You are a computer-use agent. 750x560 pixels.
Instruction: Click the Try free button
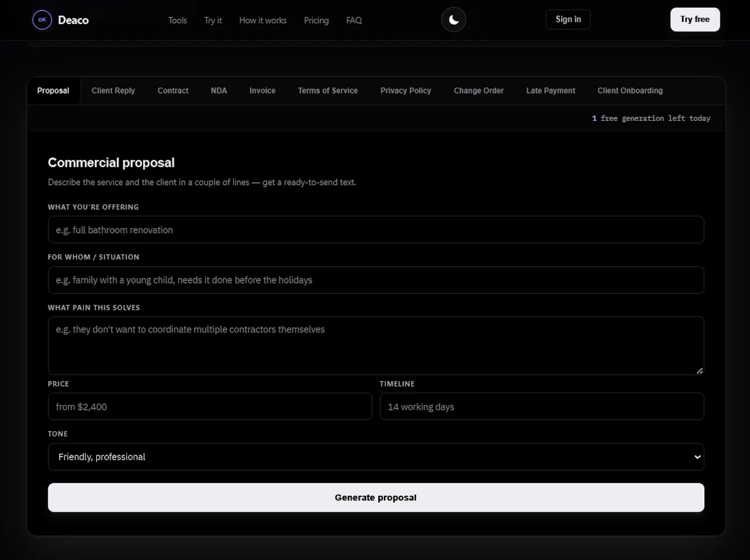[695, 19]
